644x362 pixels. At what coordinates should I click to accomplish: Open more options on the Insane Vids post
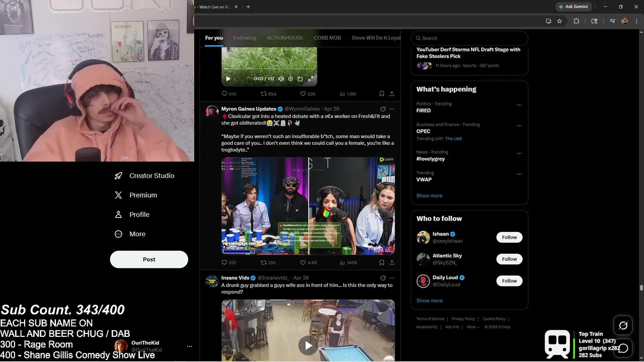(x=392, y=278)
